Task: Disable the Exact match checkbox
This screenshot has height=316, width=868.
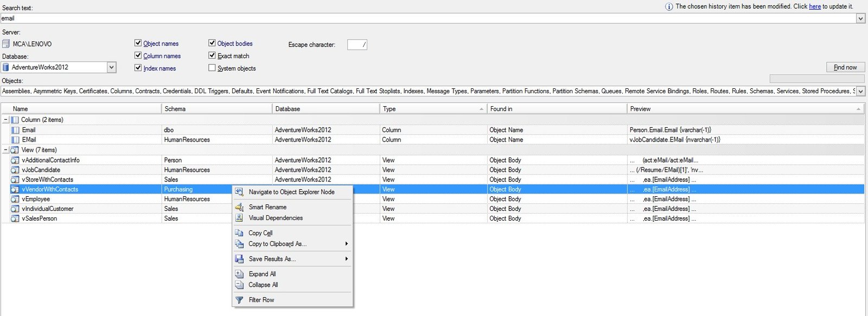Action: tap(212, 55)
